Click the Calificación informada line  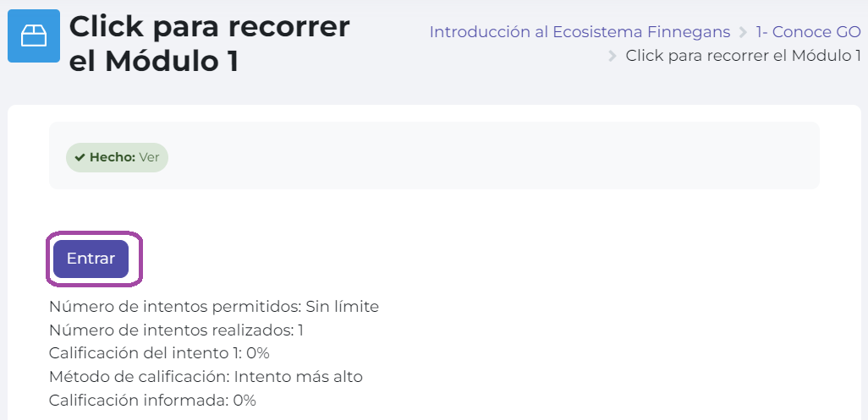(x=152, y=400)
